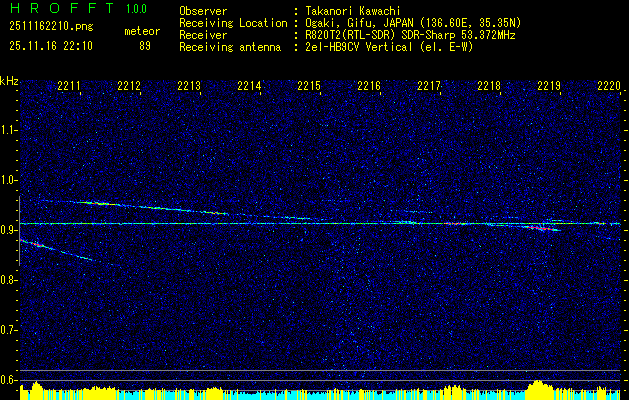
Task: Click the gray vertical bar at the left edge of the spectrogram
Action: point(19,231)
